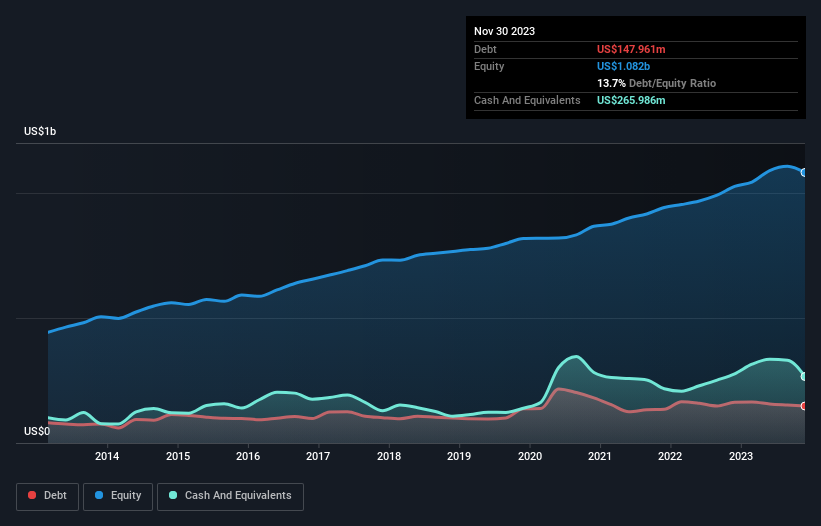Click the 2018 x-axis label
The height and width of the screenshot is (526, 821).
tap(389, 456)
